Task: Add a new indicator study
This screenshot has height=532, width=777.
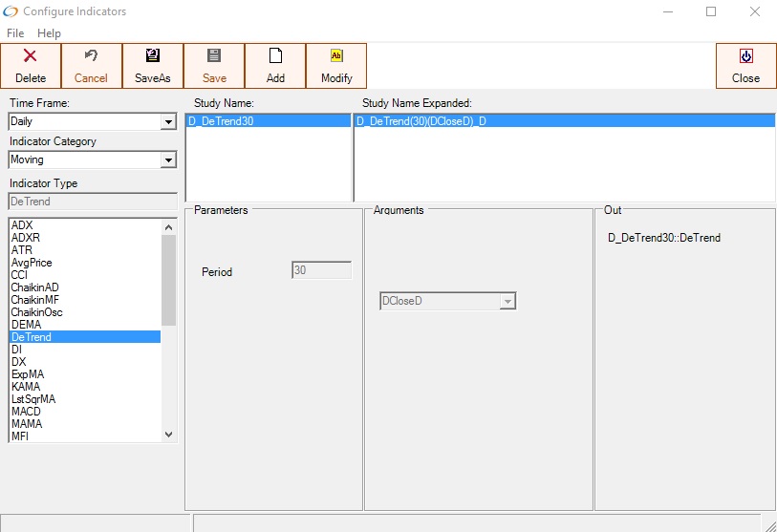Action: (275, 65)
